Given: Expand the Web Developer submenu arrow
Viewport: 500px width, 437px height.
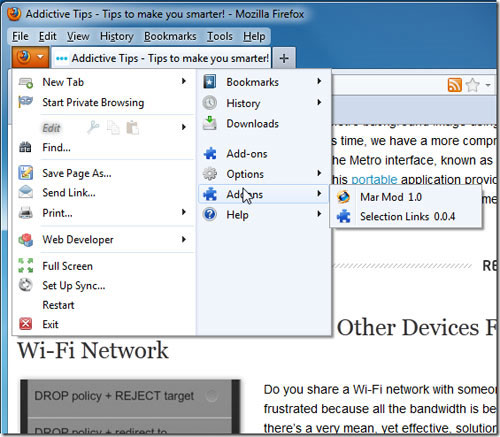Looking at the screenshot, I should coord(184,239).
